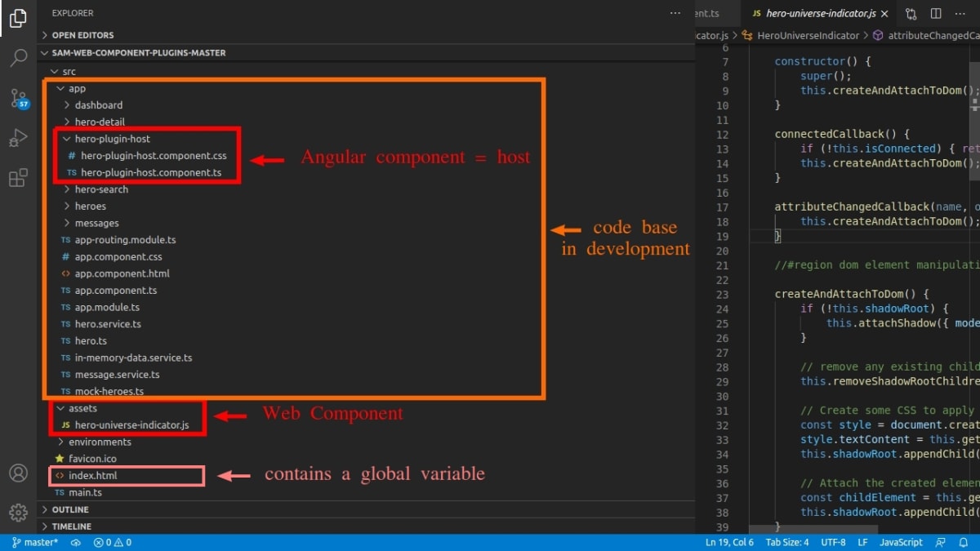This screenshot has height=551, width=980.
Task: Expand the Timeline section
Action: point(365,527)
